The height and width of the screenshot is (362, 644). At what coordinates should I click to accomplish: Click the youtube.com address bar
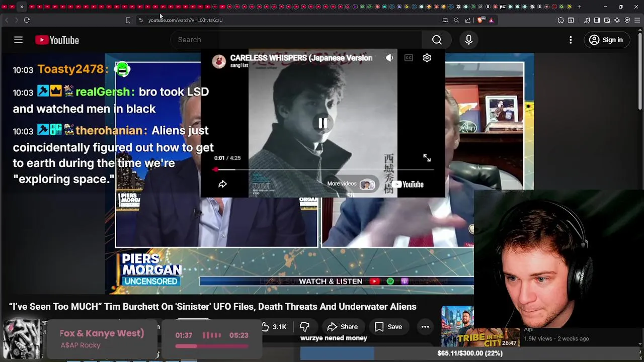point(185,20)
